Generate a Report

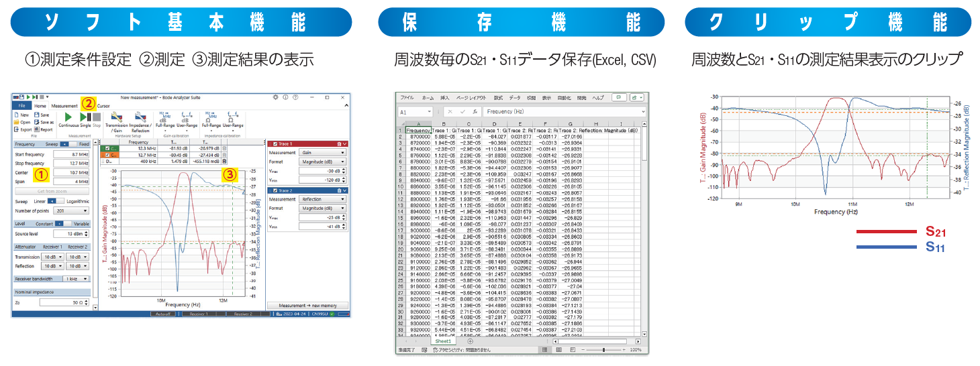click(44, 129)
